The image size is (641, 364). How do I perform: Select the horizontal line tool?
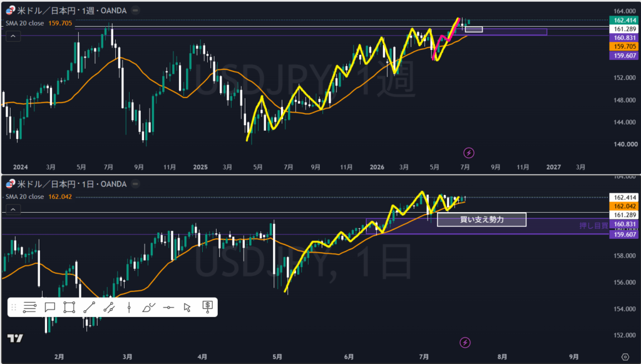point(168,307)
